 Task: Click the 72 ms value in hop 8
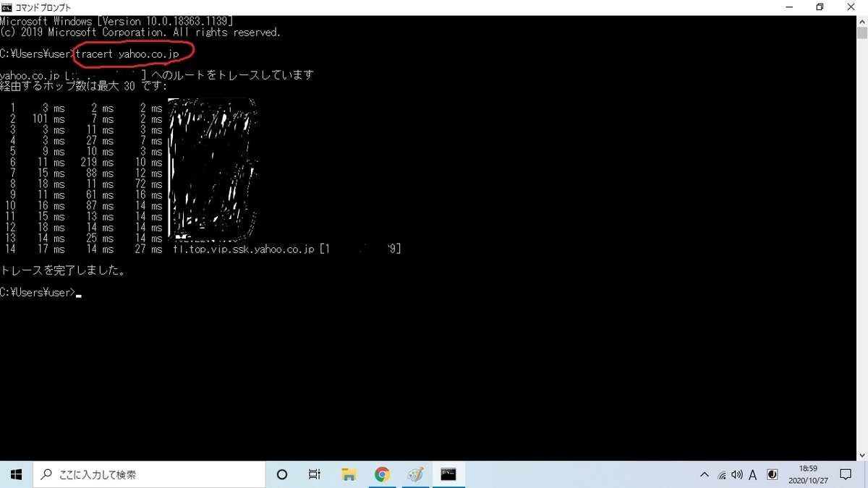click(x=150, y=184)
